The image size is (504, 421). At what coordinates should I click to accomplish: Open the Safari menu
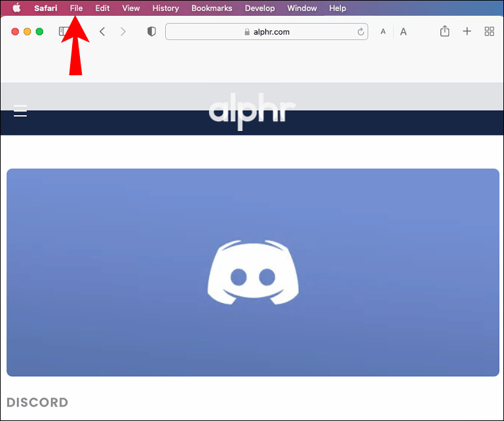pyautogui.click(x=46, y=8)
